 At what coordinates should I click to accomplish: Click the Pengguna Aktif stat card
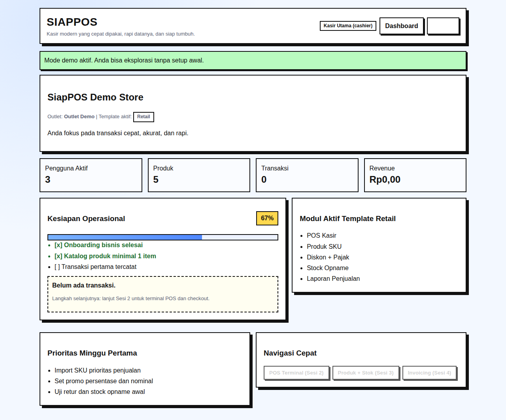tap(91, 175)
